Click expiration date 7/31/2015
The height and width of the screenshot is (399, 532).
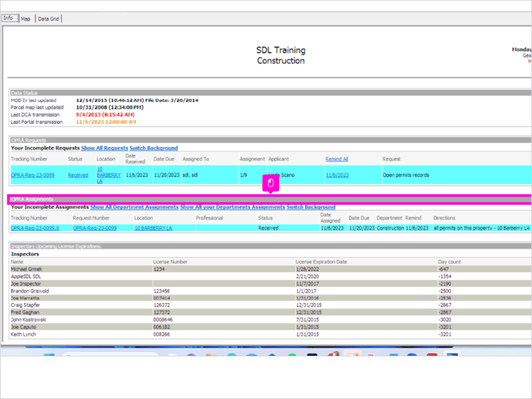tap(308, 319)
